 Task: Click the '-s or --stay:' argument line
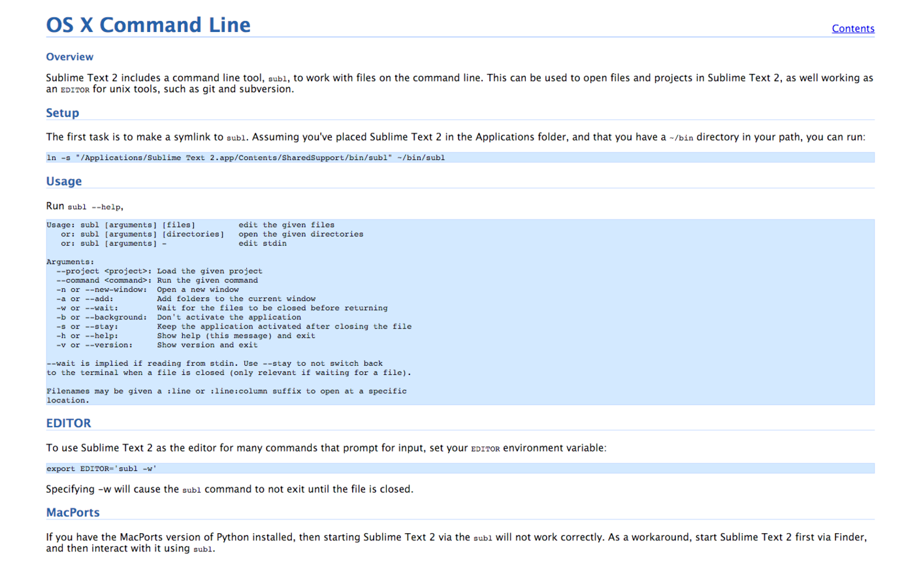[x=234, y=326]
